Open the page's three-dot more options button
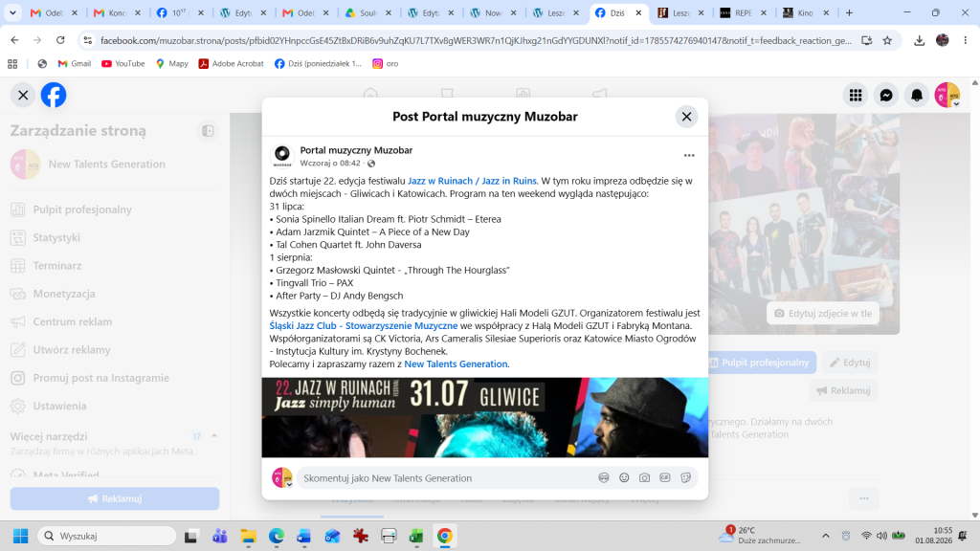This screenshot has height=551, width=980. [864, 498]
